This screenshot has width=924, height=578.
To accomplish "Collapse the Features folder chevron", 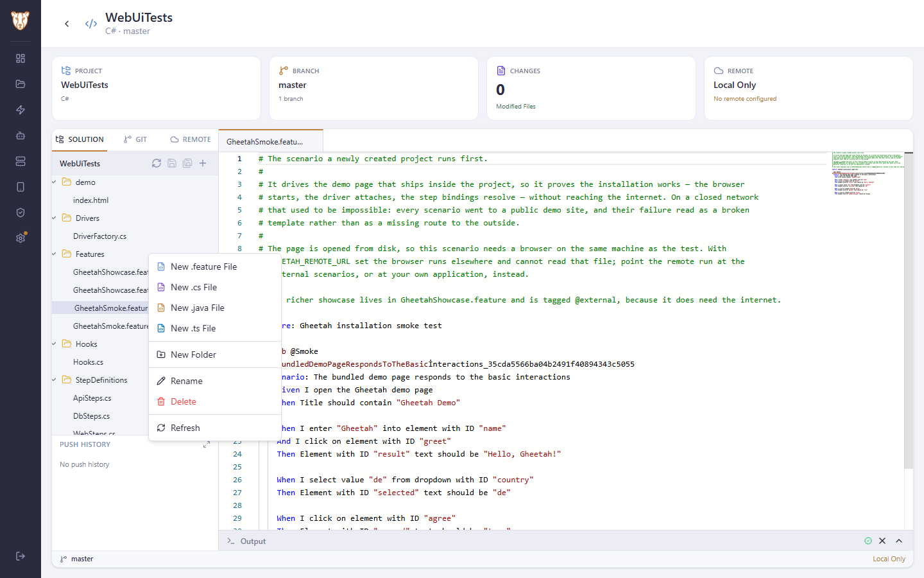I will click(55, 254).
